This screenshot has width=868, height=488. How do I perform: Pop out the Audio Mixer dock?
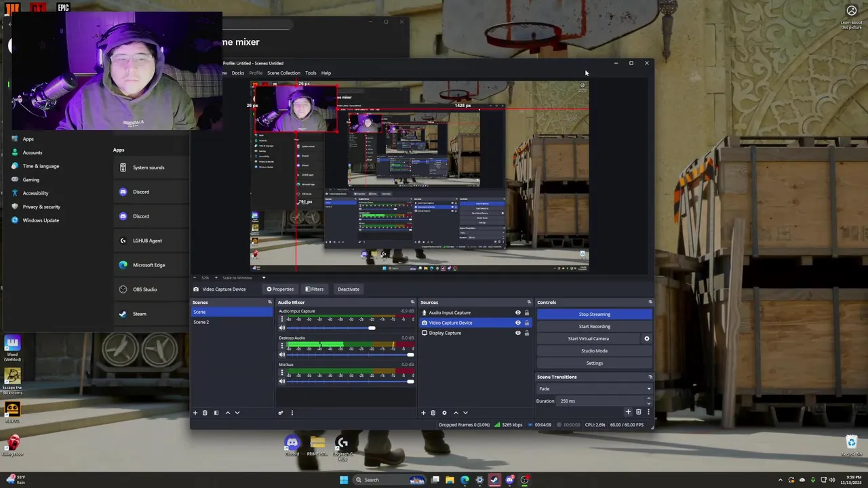[x=412, y=302]
